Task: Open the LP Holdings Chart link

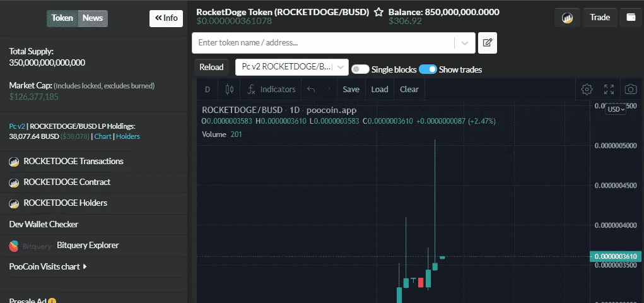Action: 103,136
